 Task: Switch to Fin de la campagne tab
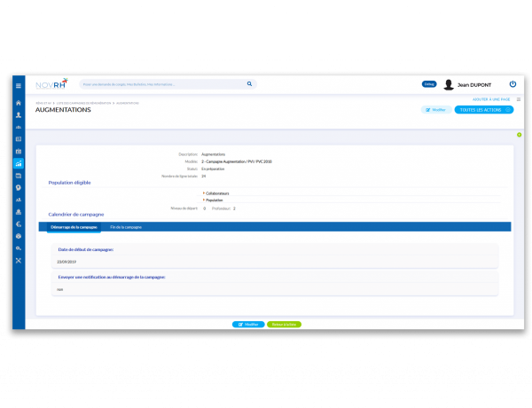tap(126, 227)
